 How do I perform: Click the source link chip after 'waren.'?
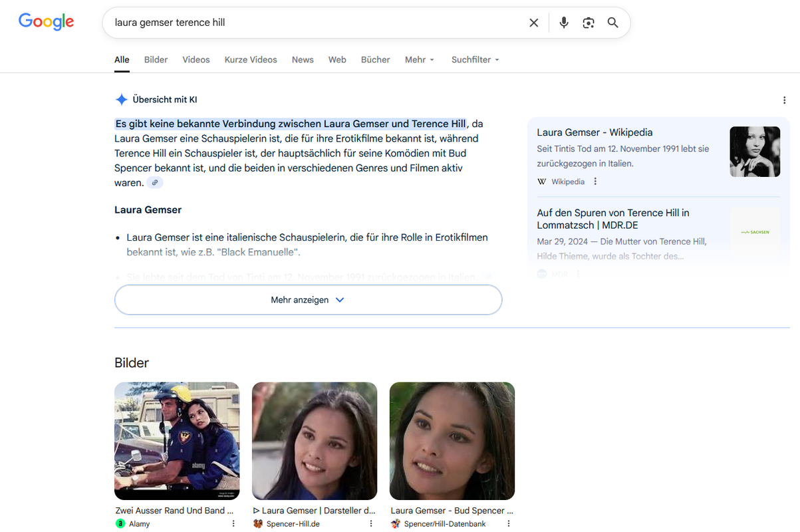tap(155, 183)
